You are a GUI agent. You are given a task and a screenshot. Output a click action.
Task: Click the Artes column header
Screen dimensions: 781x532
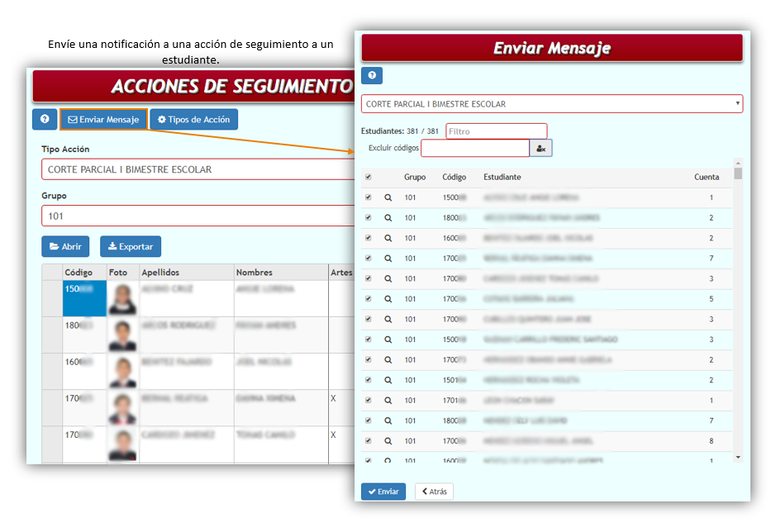click(x=341, y=273)
